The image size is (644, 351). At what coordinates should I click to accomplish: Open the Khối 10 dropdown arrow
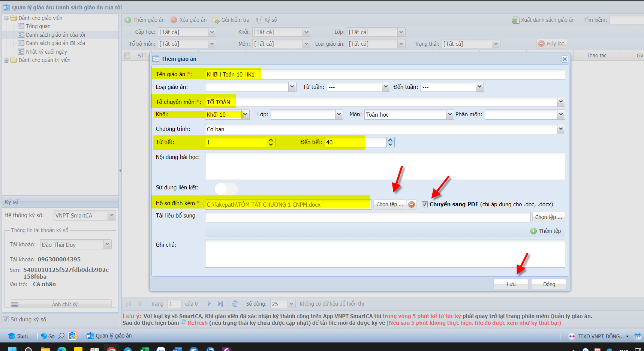[x=246, y=114]
